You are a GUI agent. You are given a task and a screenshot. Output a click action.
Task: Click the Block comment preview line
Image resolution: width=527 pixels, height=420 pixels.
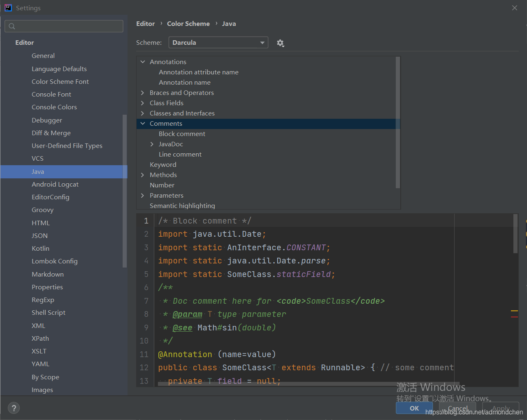(x=204, y=221)
